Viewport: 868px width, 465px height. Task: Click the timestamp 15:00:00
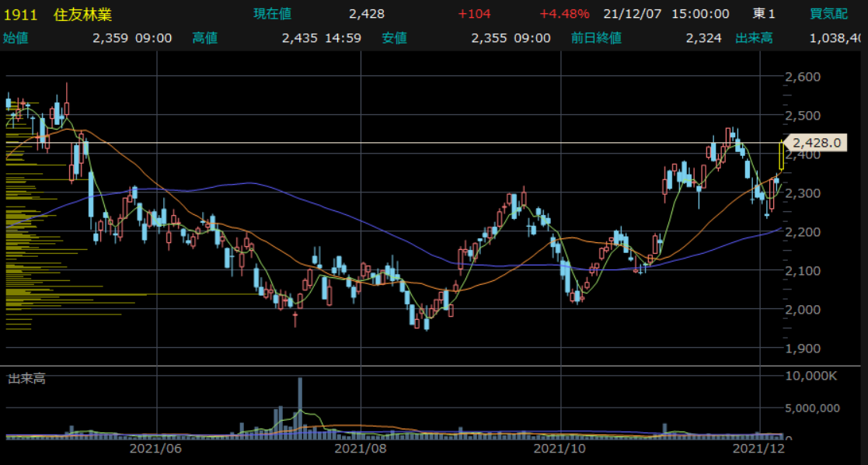point(700,14)
